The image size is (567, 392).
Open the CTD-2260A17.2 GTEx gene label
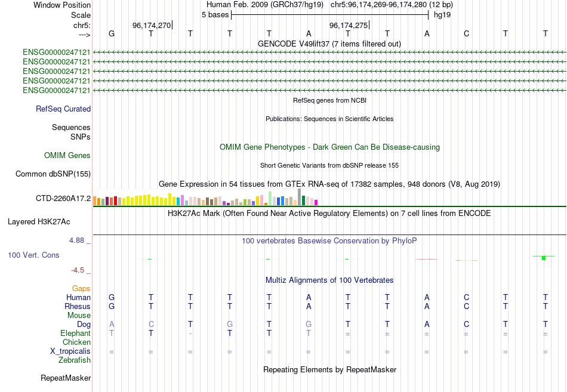click(63, 199)
